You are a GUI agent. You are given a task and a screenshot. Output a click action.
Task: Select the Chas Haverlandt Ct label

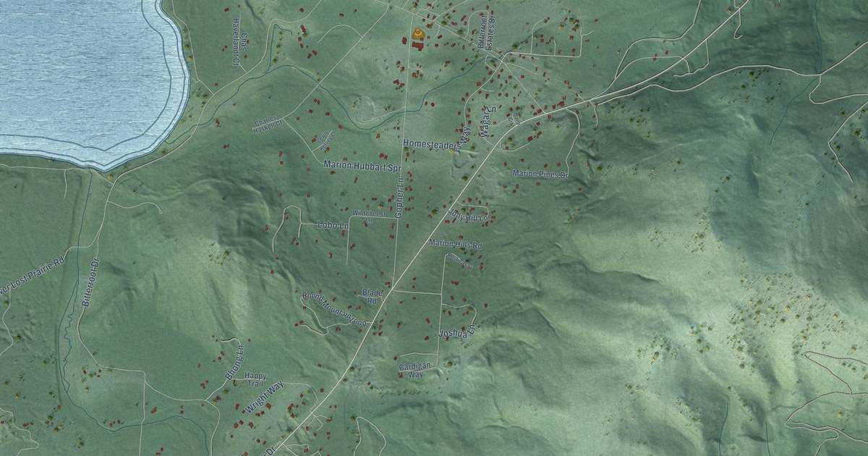pos(239,43)
